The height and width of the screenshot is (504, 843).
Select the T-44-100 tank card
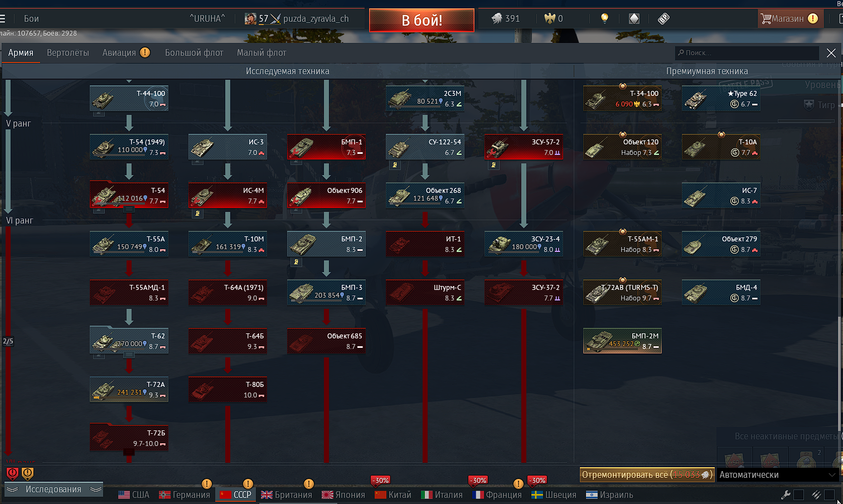click(x=129, y=98)
